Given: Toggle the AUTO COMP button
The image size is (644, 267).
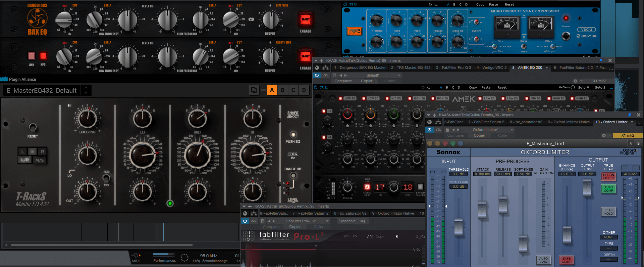Looking at the screenshot, I should coord(608,189).
